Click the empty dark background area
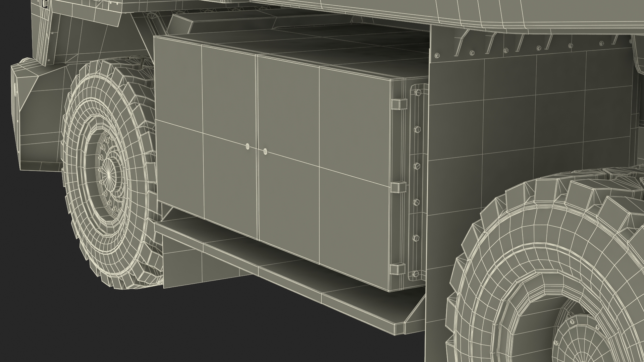The width and height of the screenshot is (644, 362). (x=101, y=328)
